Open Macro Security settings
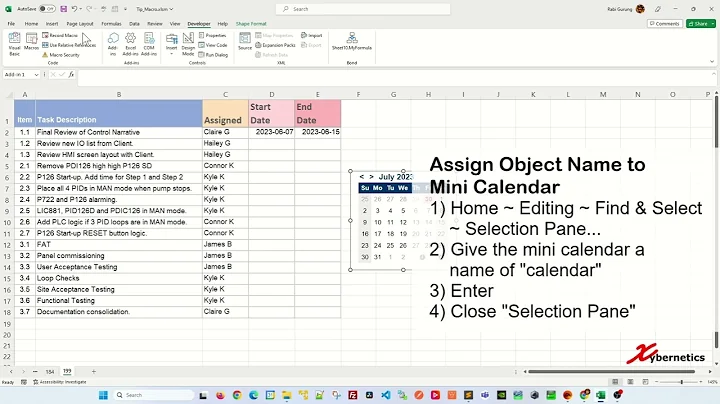This screenshot has width=720, height=404. tap(61, 55)
